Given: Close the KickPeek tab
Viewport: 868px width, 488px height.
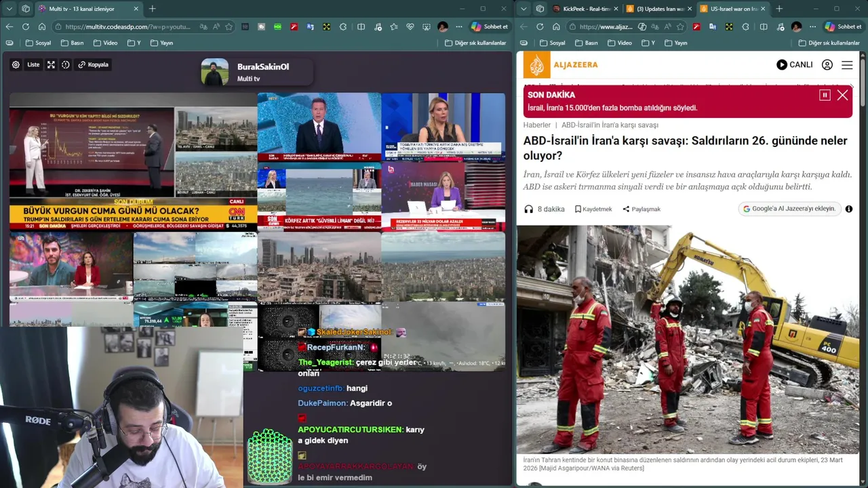Looking at the screenshot, I should click(x=616, y=9).
